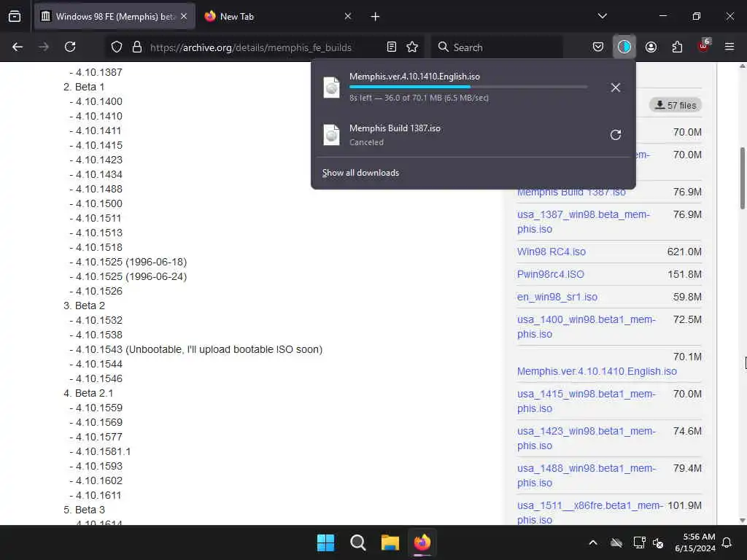Open taskbar Search
Screen dimensions: 747x560
357,542
